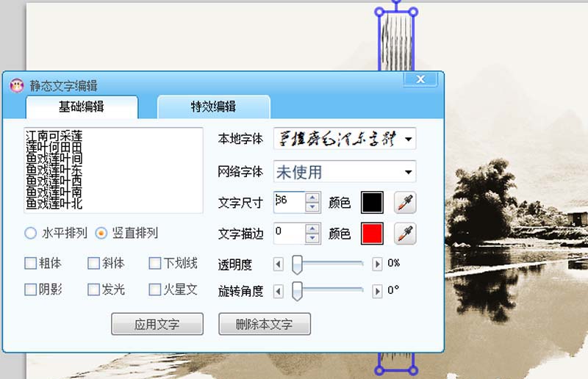
Task: Click the app logo in dialog title
Action: tap(17, 86)
